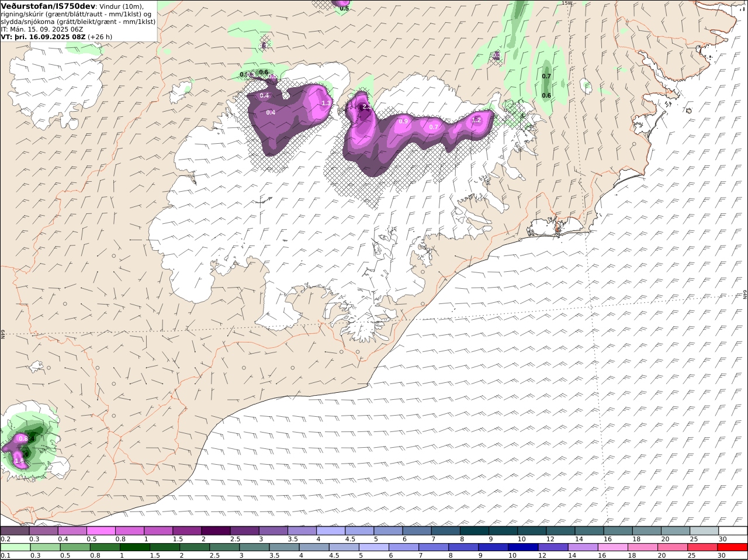
Task: Click the Veðurstofan/IS750dev title text
Action: click(x=48, y=6)
